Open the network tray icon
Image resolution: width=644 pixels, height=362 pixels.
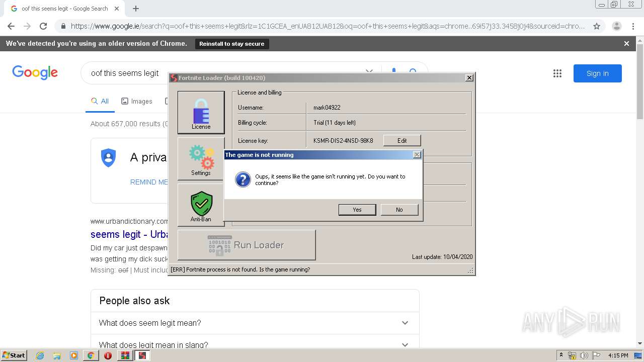572,355
